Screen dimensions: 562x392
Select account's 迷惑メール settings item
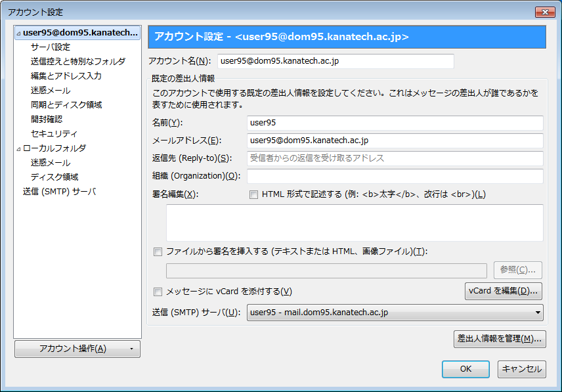point(51,91)
